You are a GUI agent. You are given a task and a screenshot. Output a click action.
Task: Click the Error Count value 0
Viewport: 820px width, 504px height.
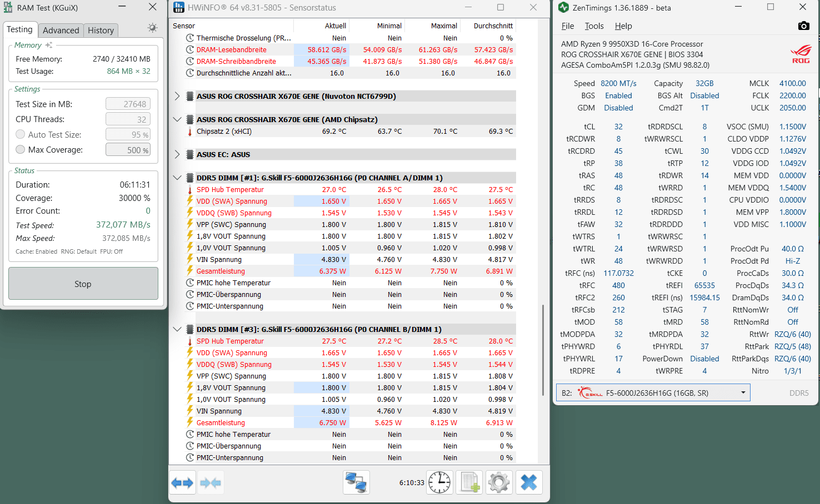(x=148, y=210)
